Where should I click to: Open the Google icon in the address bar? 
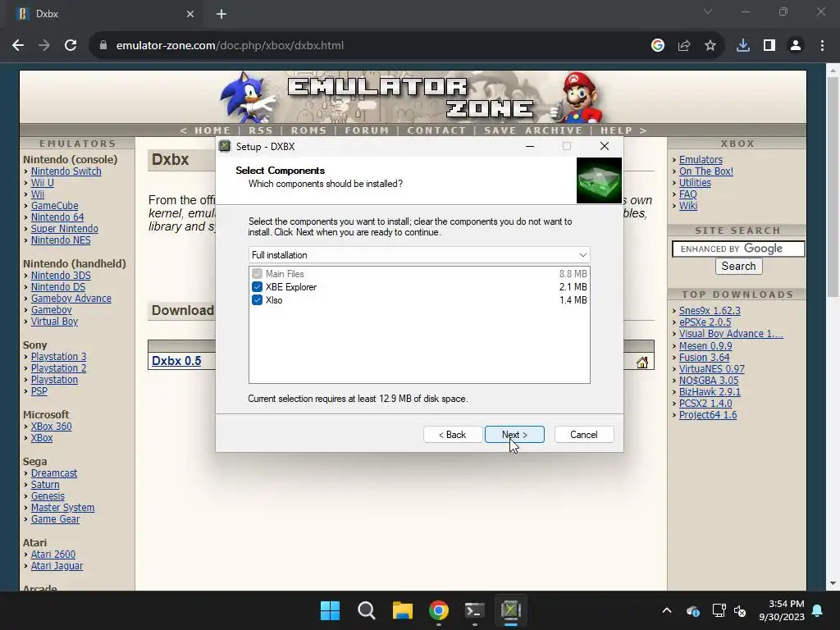(x=658, y=46)
